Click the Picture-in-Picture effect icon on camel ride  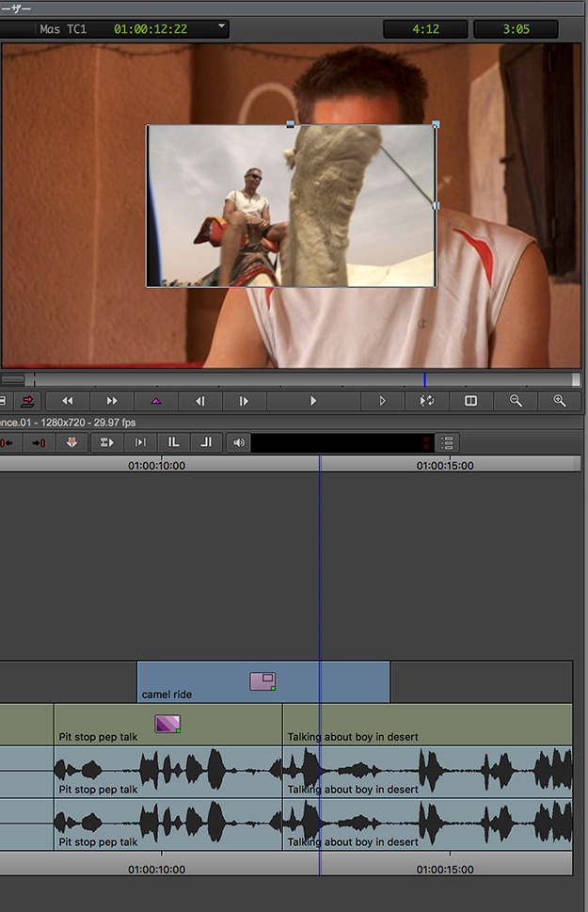(x=262, y=681)
